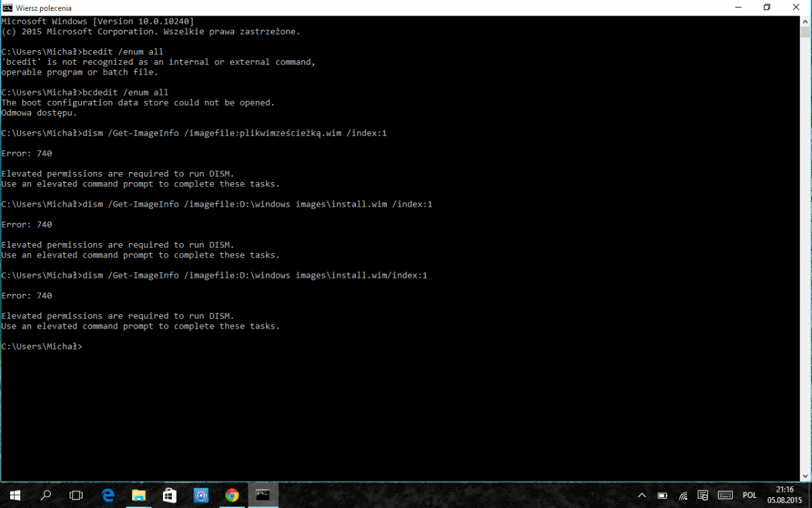The height and width of the screenshot is (508, 812).
Task: Click the 'install.wim/index:1' dism command
Action: click(x=215, y=276)
